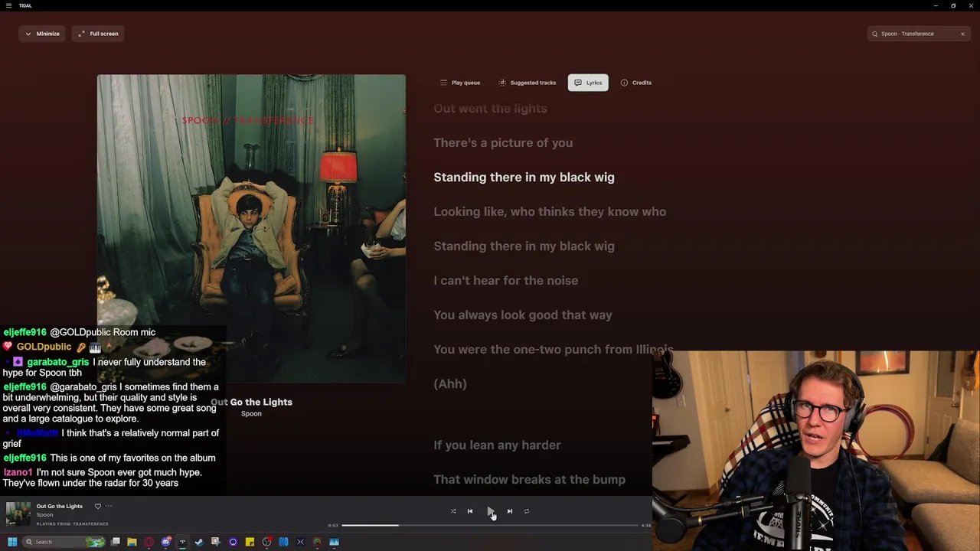
Task: Seek on the song progress bar
Action: (490, 525)
